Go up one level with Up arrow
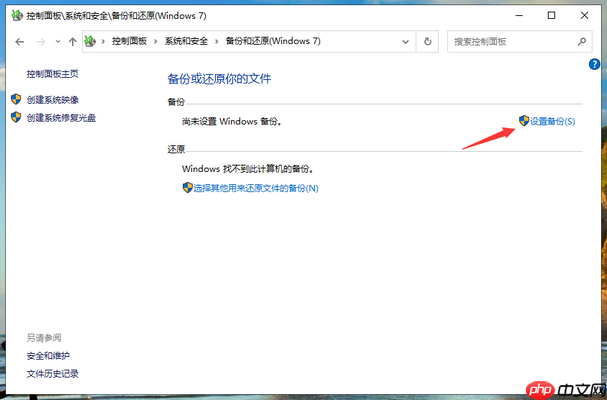Image resolution: width=607 pixels, height=400 pixels. coord(72,42)
